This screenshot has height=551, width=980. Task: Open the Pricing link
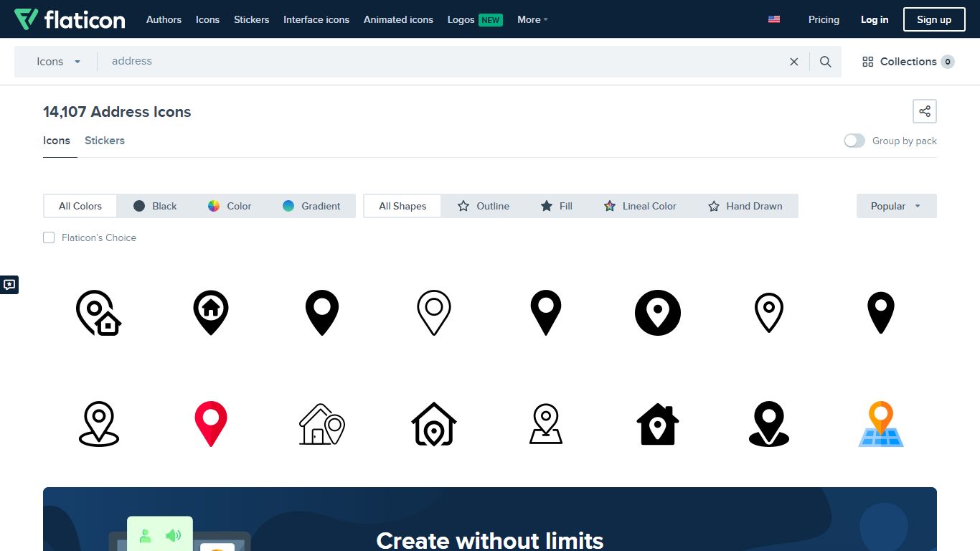(x=824, y=19)
